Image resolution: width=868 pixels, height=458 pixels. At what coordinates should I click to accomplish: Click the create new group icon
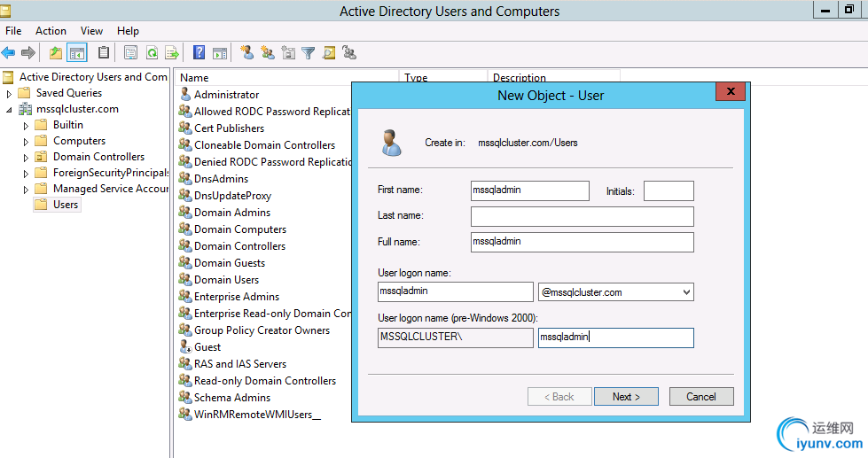[267, 53]
